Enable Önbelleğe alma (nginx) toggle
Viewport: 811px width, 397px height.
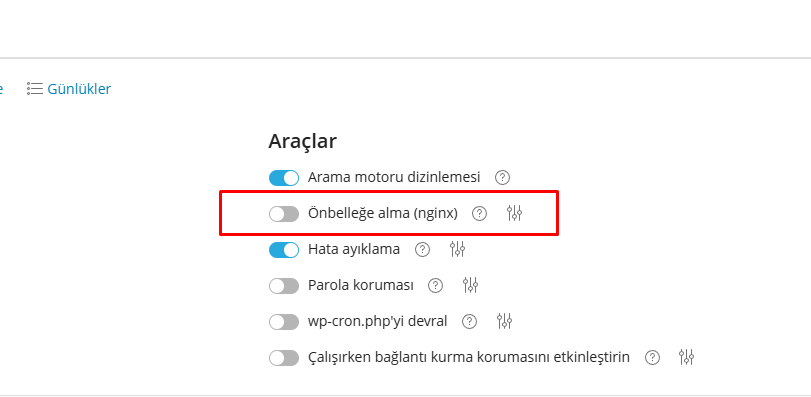pyautogui.click(x=284, y=213)
